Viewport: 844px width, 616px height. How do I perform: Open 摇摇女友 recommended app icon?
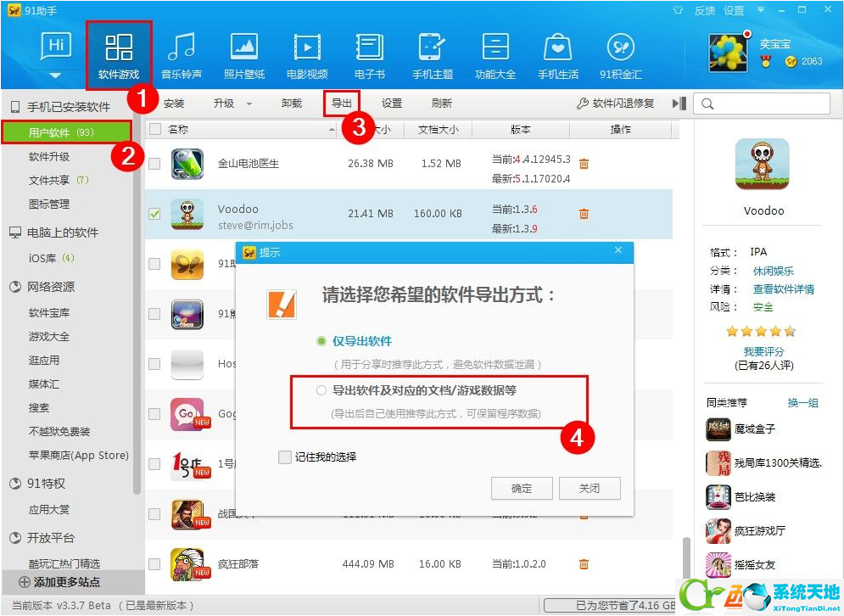coord(718,564)
